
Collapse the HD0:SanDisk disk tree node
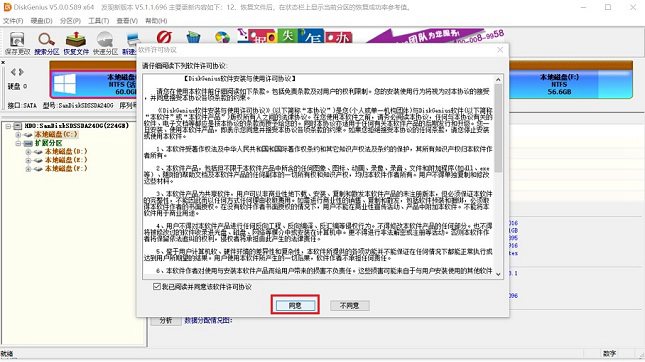(8, 126)
